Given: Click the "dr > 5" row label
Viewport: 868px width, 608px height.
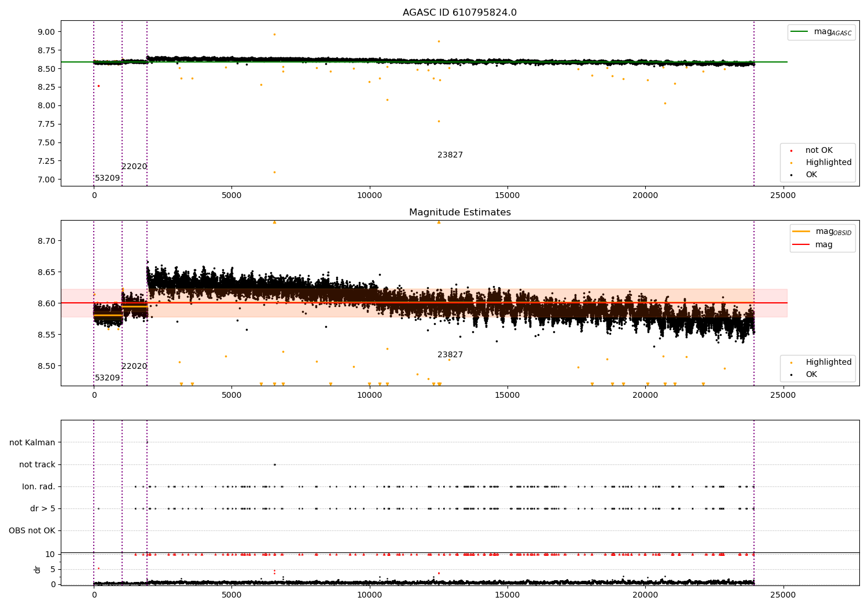Looking at the screenshot, I should pos(43,509).
